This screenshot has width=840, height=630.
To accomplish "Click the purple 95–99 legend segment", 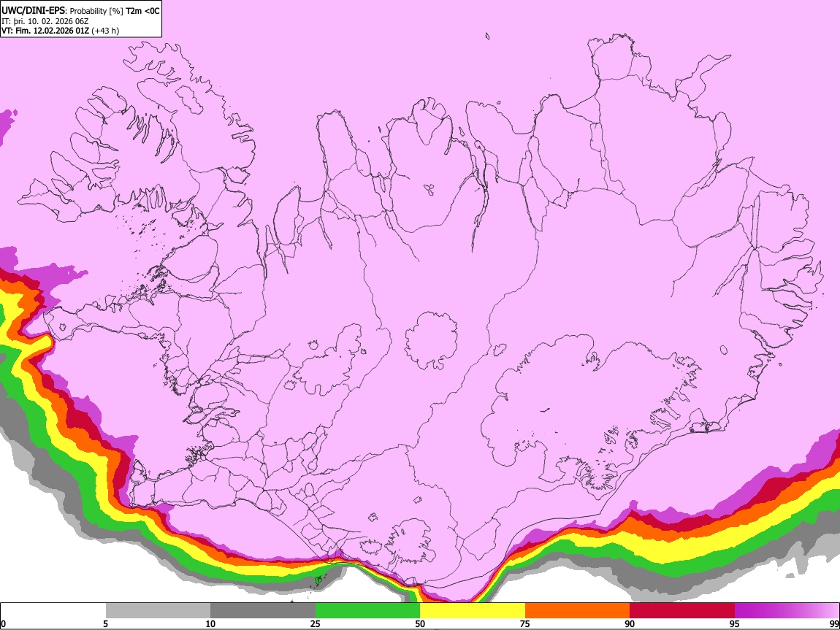I will [x=787, y=611].
